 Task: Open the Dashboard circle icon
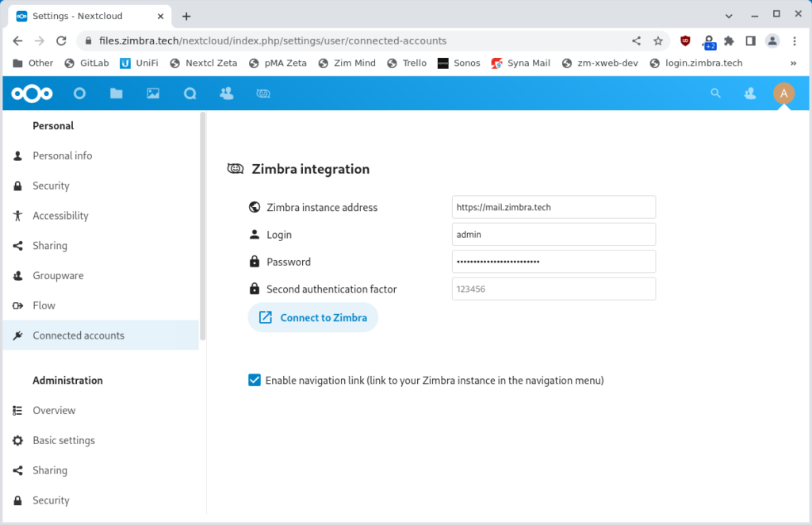pyautogui.click(x=79, y=93)
